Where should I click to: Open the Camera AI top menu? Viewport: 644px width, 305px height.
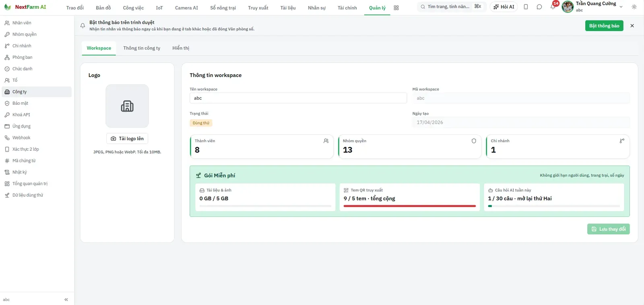[x=186, y=8]
